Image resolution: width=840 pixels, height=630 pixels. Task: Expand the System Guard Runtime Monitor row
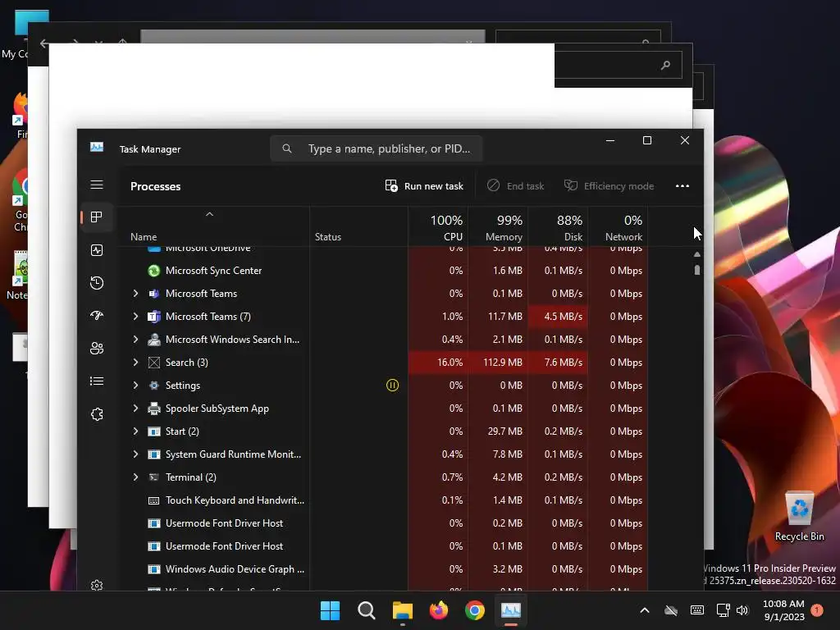[135, 454]
